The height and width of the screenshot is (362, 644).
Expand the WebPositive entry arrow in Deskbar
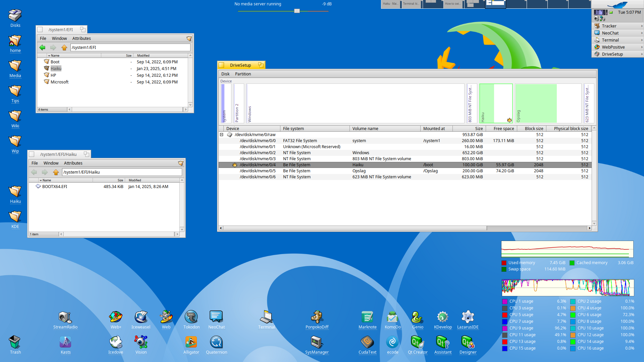[642, 47]
